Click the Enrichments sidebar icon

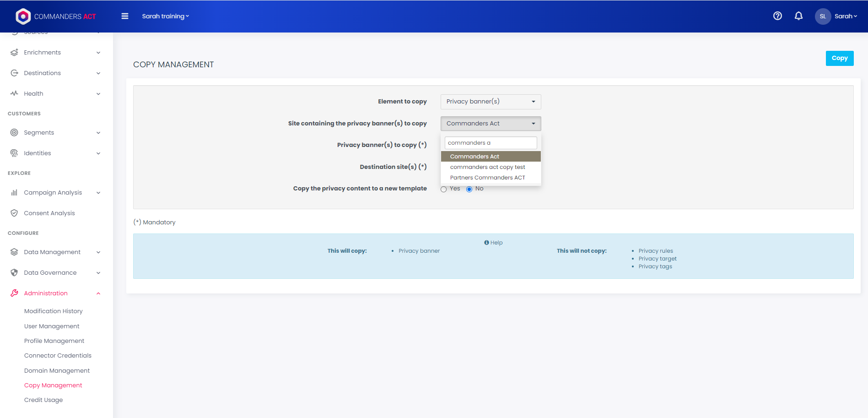pos(14,53)
